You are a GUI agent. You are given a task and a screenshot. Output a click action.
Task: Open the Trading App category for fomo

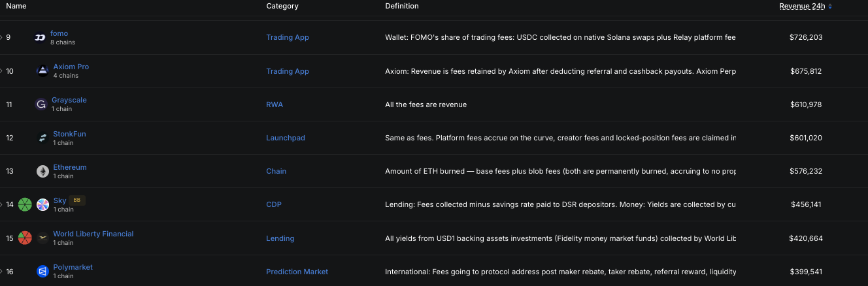click(x=288, y=37)
